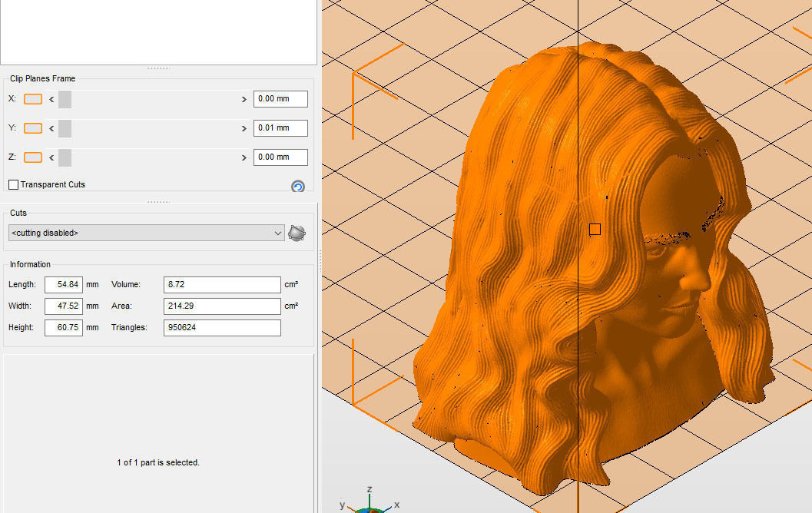Click the Y slider right arrow
Viewport: 812px width, 513px height.
[x=244, y=128]
